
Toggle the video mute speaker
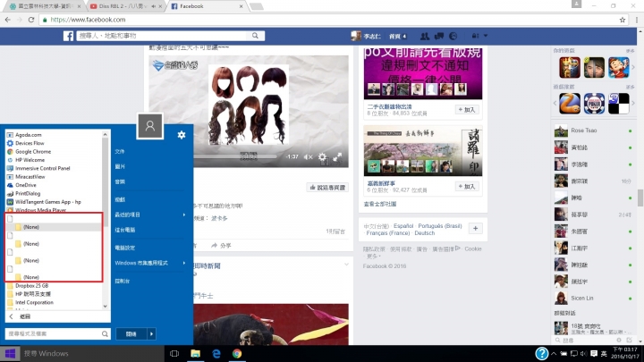(308, 156)
